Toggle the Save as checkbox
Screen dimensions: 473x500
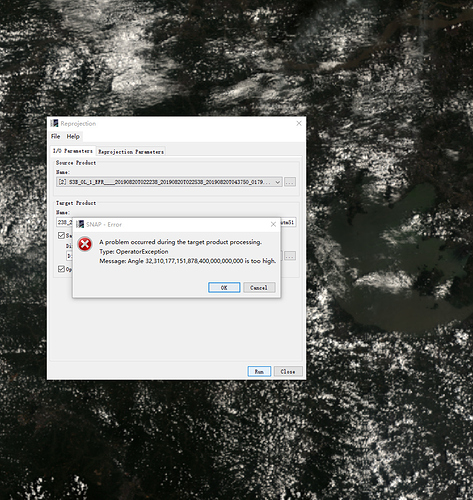pos(61,235)
